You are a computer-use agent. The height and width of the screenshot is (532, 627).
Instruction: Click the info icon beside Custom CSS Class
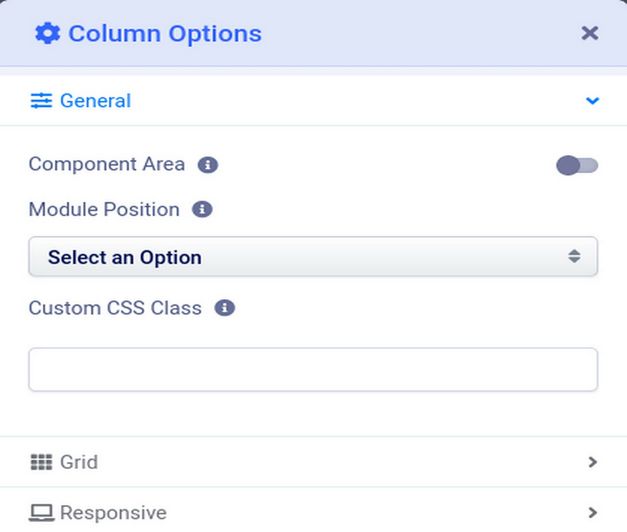coord(225,308)
